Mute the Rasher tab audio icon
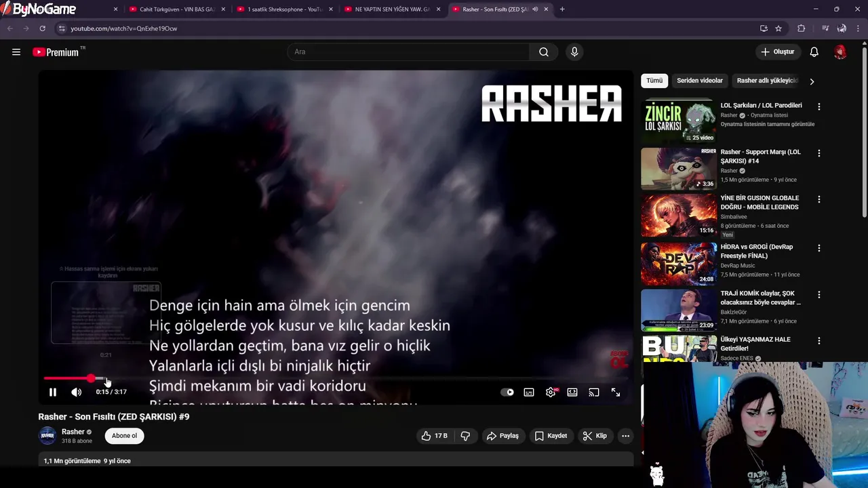868x488 pixels. pos(535,9)
